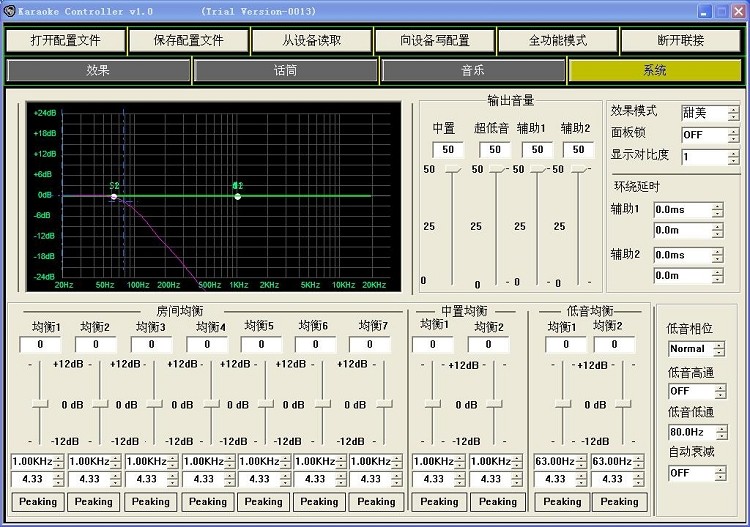Click 房间均衡 均衡3 gain slider handle

[x=154, y=404]
